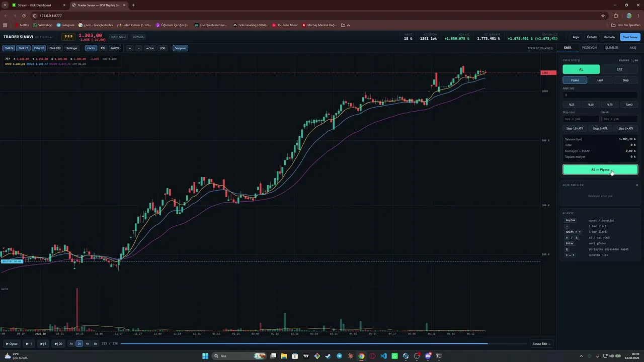Set replay speed to 1x
This screenshot has height=362, width=644.
[71, 344]
